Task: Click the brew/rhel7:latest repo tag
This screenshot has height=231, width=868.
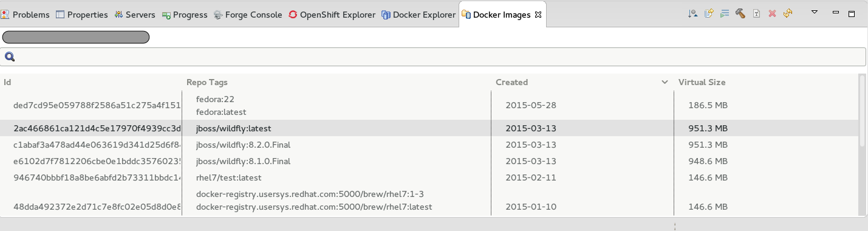Action: tap(314, 207)
